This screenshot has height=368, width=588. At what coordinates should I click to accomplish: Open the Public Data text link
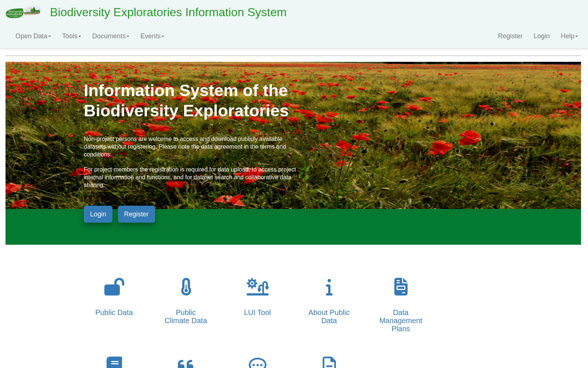[114, 312]
